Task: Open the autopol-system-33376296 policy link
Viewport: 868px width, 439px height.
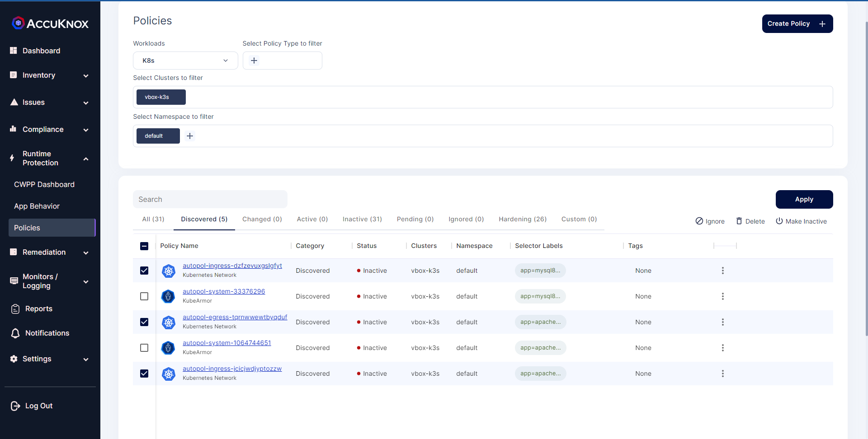Action: click(x=223, y=291)
